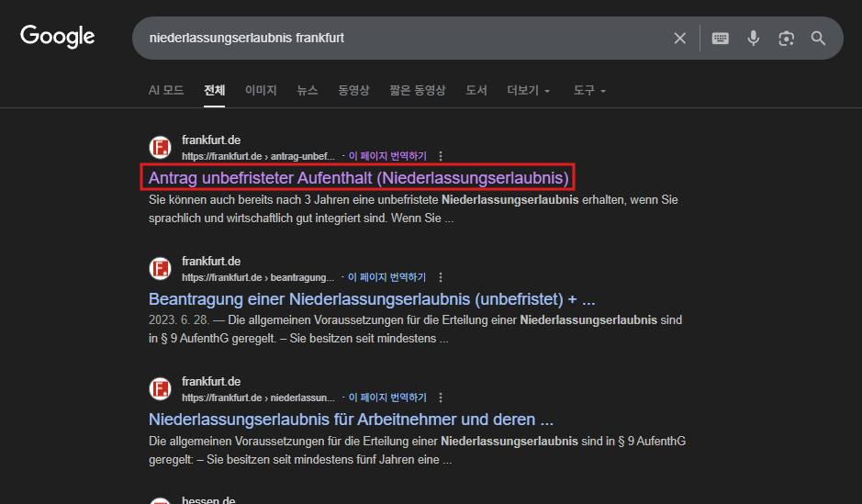Image resolution: width=862 pixels, height=504 pixels.
Task: Click the frankfurt.de favicon of the Antrag result
Action: 160,147
